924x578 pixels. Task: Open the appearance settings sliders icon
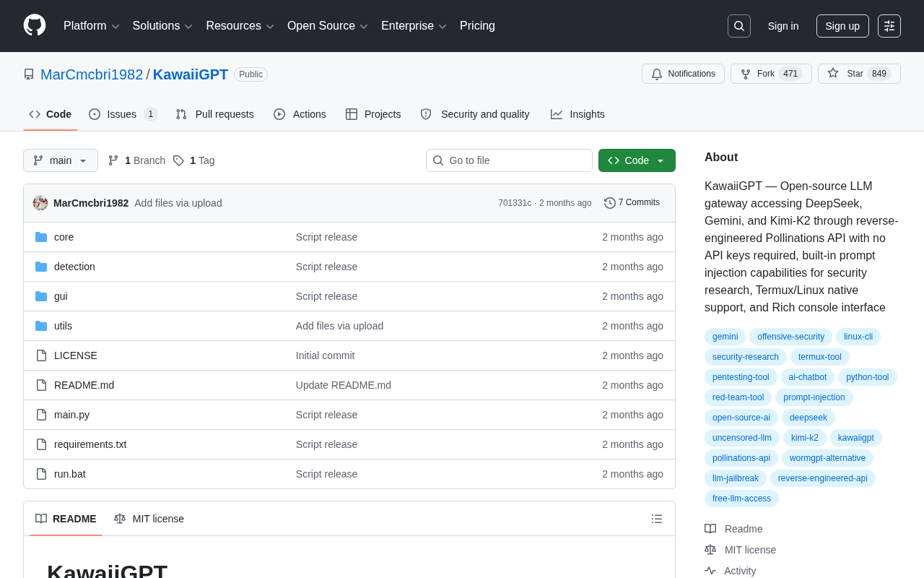coord(889,26)
